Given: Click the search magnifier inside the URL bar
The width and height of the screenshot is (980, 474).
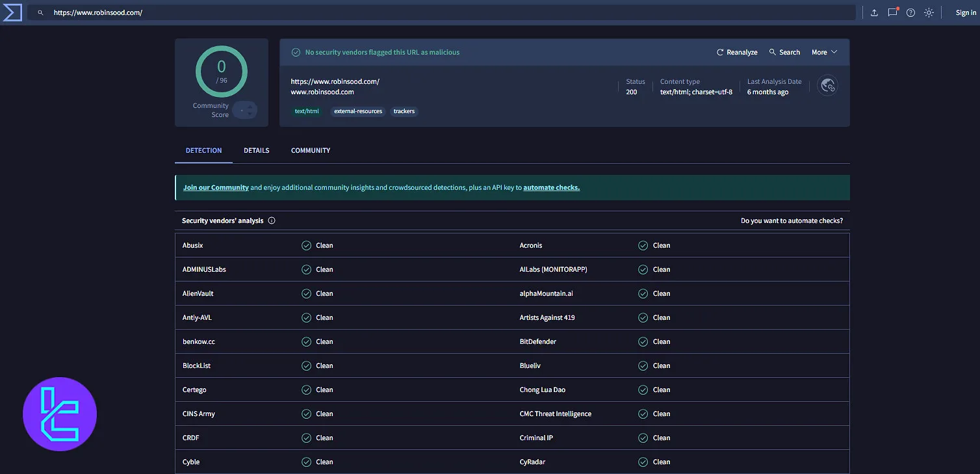Looking at the screenshot, I should (x=40, y=12).
